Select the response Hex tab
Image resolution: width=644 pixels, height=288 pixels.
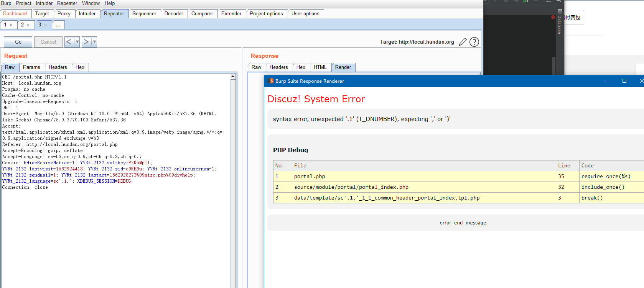[x=301, y=67]
